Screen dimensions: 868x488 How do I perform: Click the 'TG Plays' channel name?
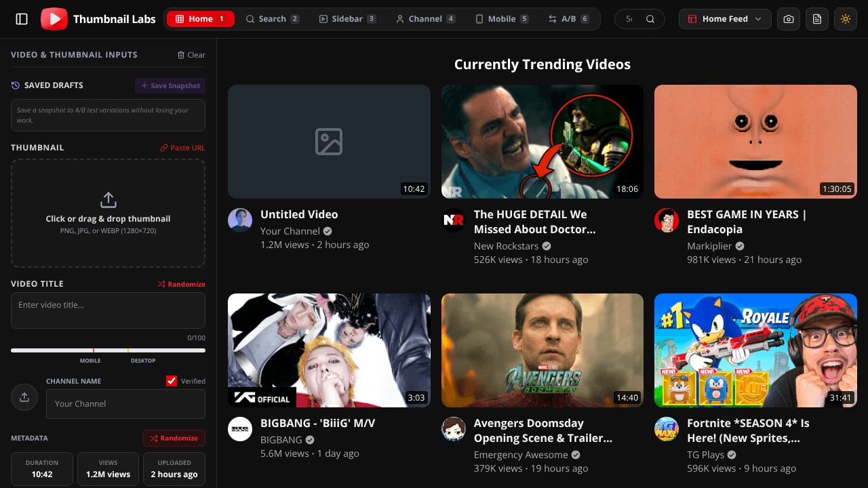(705, 455)
